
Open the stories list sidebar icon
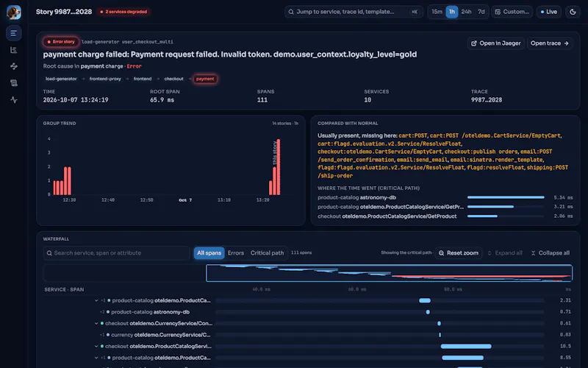14,33
